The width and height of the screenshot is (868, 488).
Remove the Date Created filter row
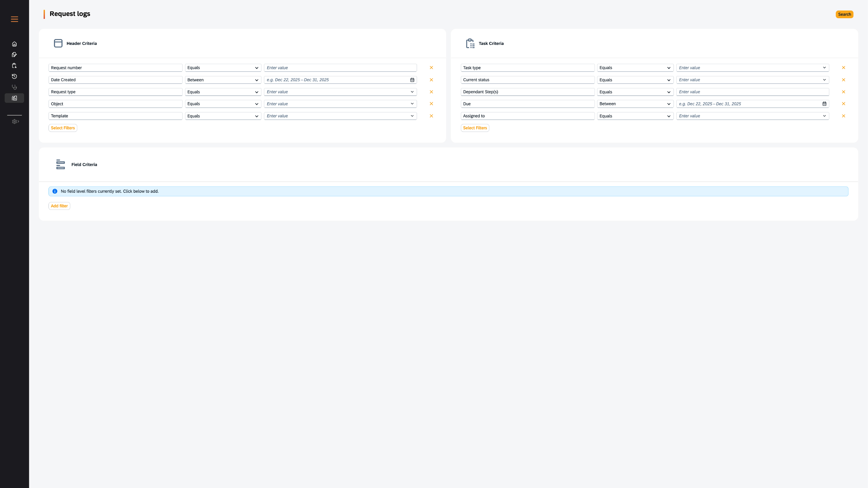(431, 80)
